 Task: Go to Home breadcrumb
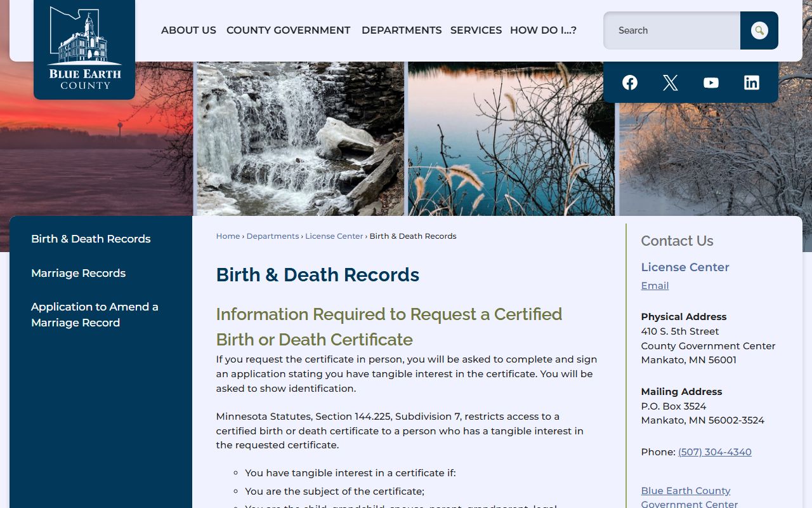point(228,236)
